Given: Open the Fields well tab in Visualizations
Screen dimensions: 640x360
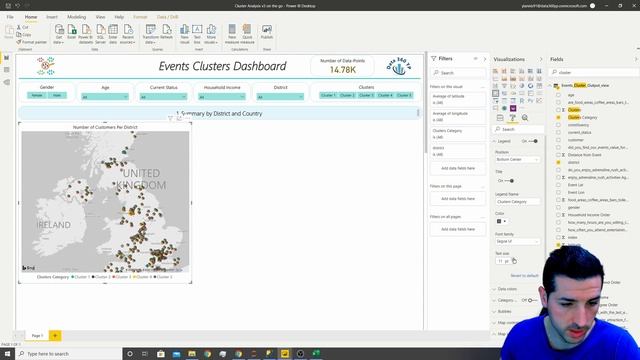Looking at the screenshot, I should [x=500, y=118].
